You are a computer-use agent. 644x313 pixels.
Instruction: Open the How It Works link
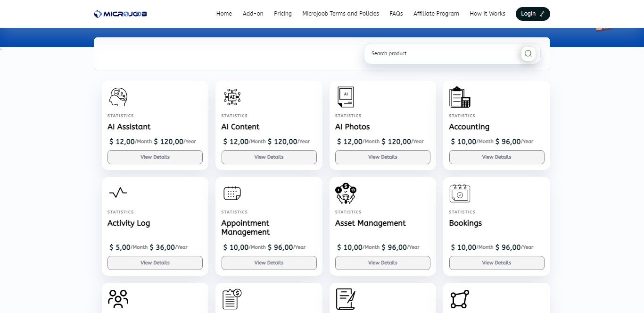click(487, 14)
